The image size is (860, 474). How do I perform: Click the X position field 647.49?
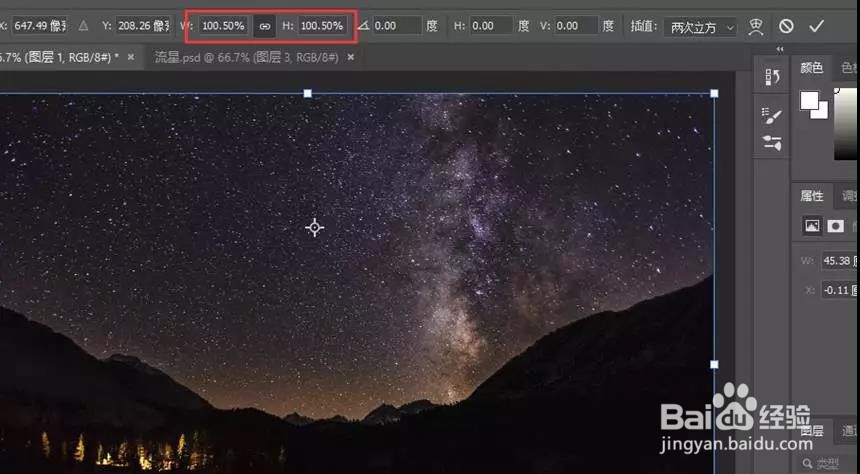tap(39, 25)
